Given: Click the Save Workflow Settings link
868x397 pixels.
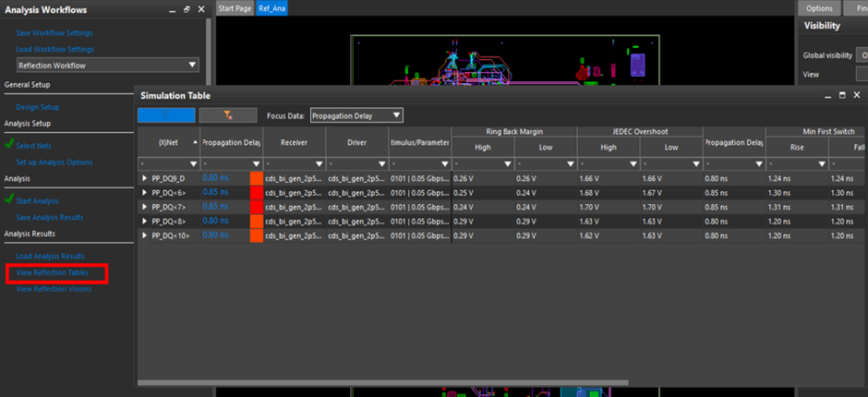Looking at the screenshot, I should (54, 33).
